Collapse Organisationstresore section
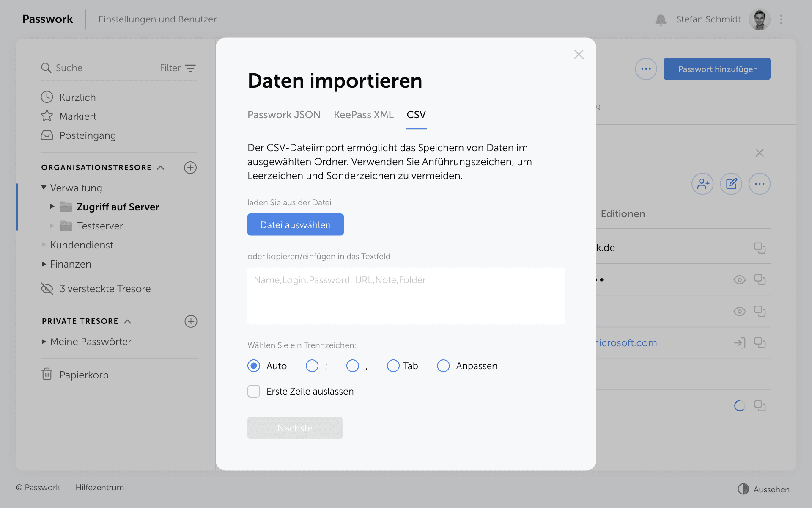The image size is (812, 508). pyautogui.click(x=161, y=168)
